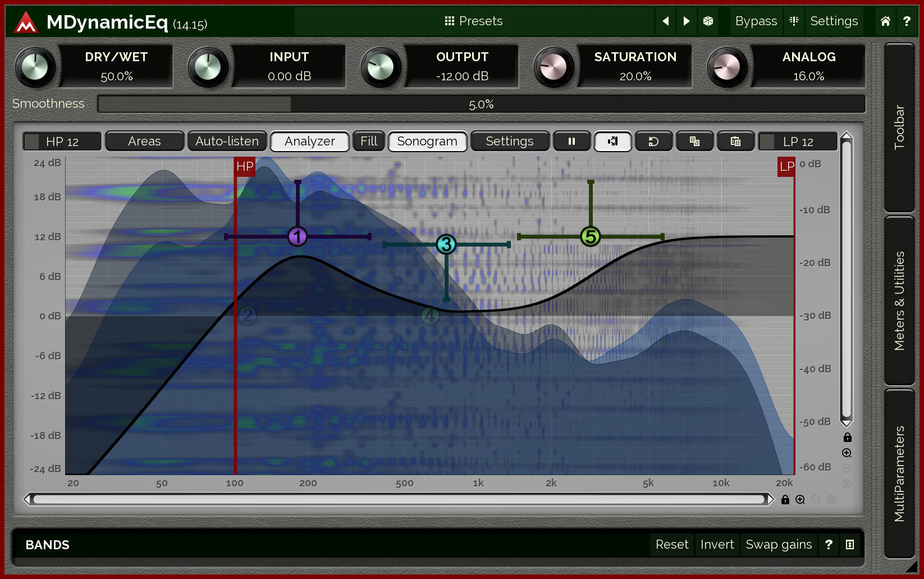The image size is (924, 579).
Task: Click the Swap gains button
Action: (x=778, y=545)
